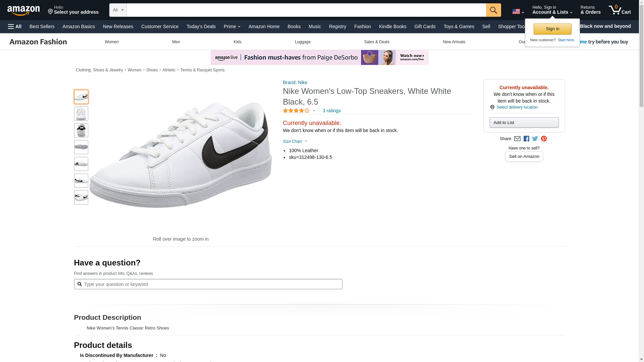Screen dimensions: 644x362
Task: Click the yellow Sign in button
Action: coord(552,29)
